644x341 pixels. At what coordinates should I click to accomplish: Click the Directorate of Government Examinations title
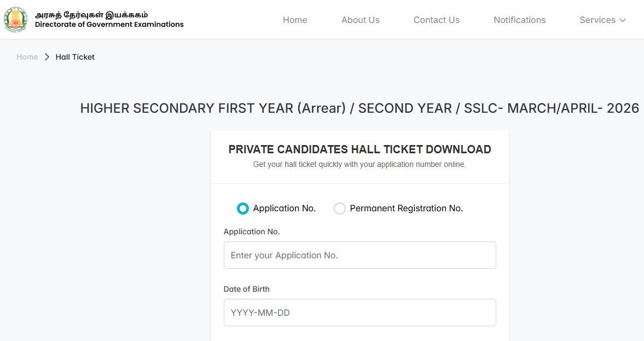coord(109,24)
